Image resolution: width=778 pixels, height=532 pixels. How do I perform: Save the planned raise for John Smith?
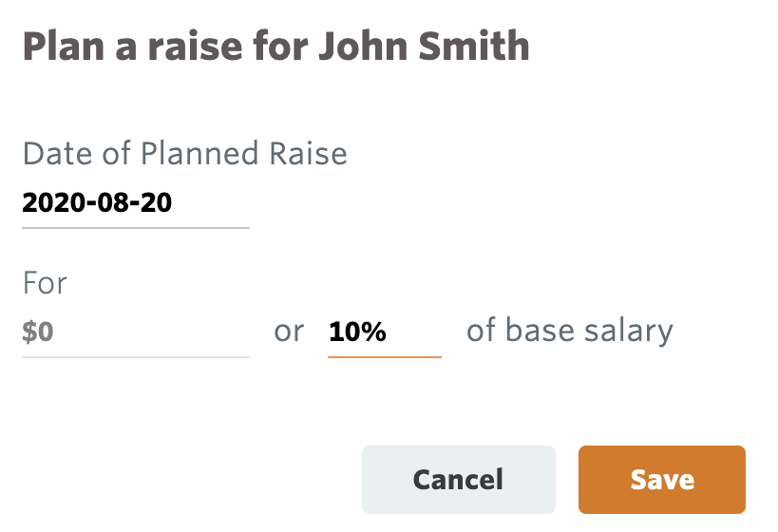661,480
